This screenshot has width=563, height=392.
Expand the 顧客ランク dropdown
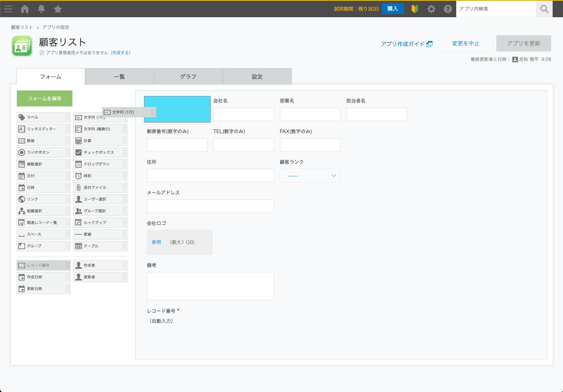(310, 176)
